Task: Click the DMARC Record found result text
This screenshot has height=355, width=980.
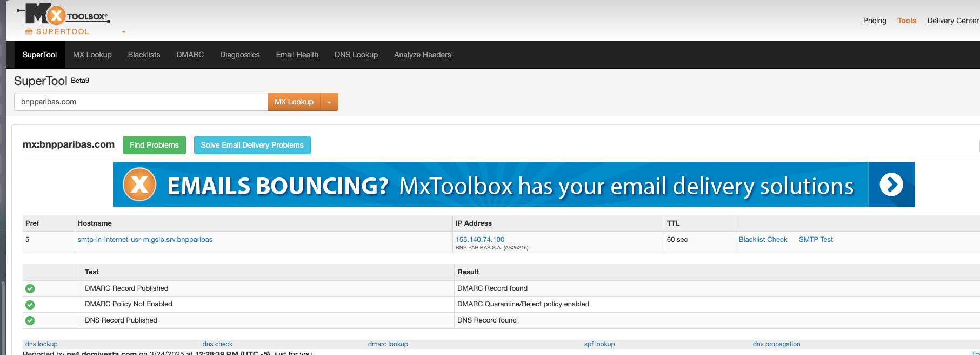Action: coord(492,288)
